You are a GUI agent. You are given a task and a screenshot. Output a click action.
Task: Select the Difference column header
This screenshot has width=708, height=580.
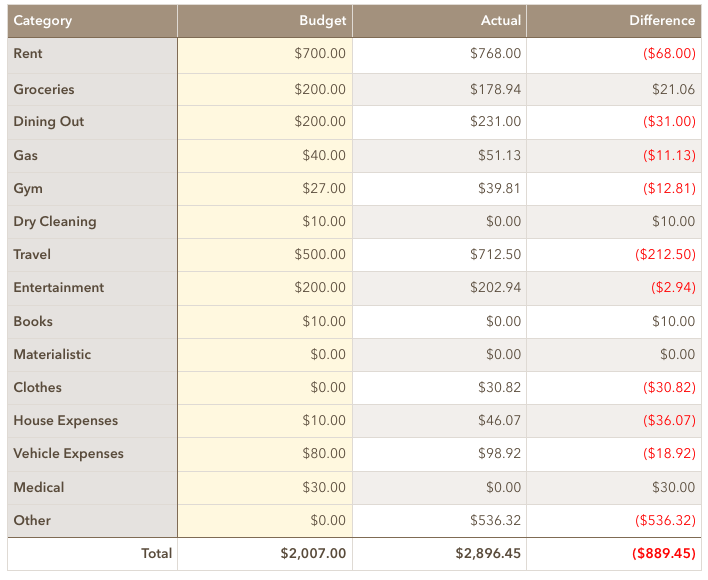coord(614,21)
